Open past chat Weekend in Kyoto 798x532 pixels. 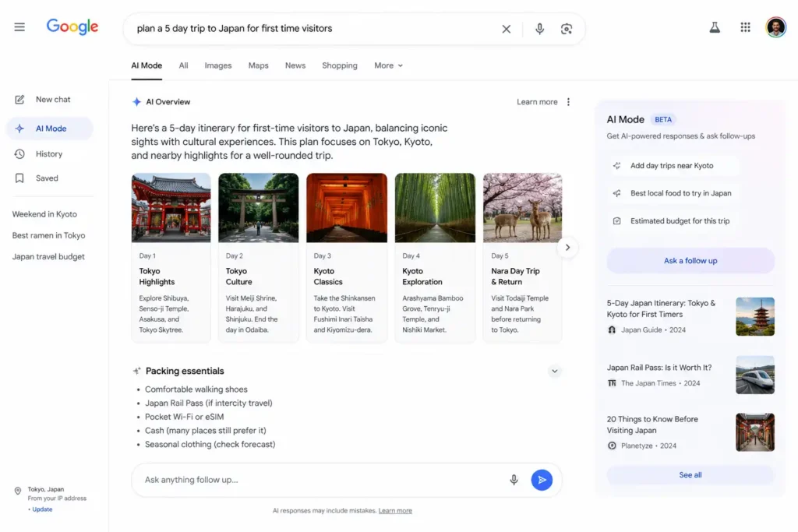[x=44, y=215]
